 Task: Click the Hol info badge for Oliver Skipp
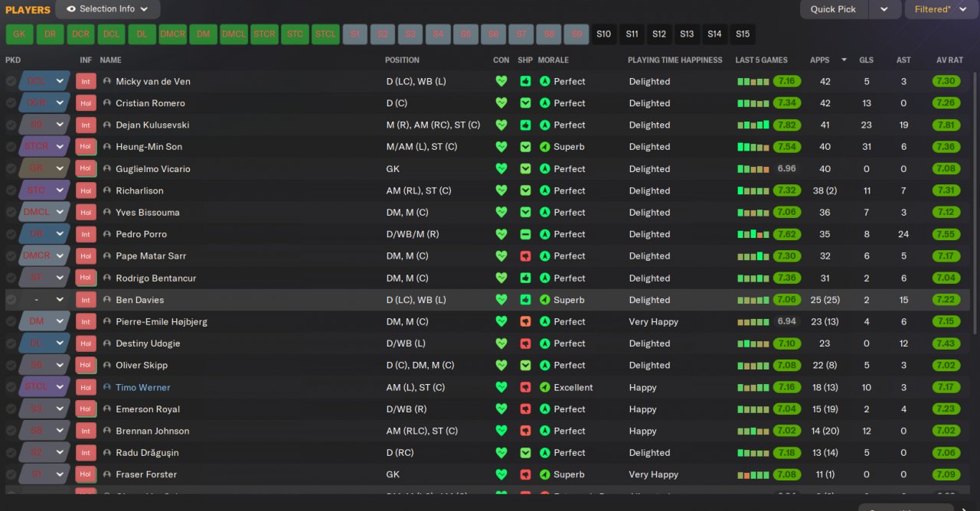point(86,366)
